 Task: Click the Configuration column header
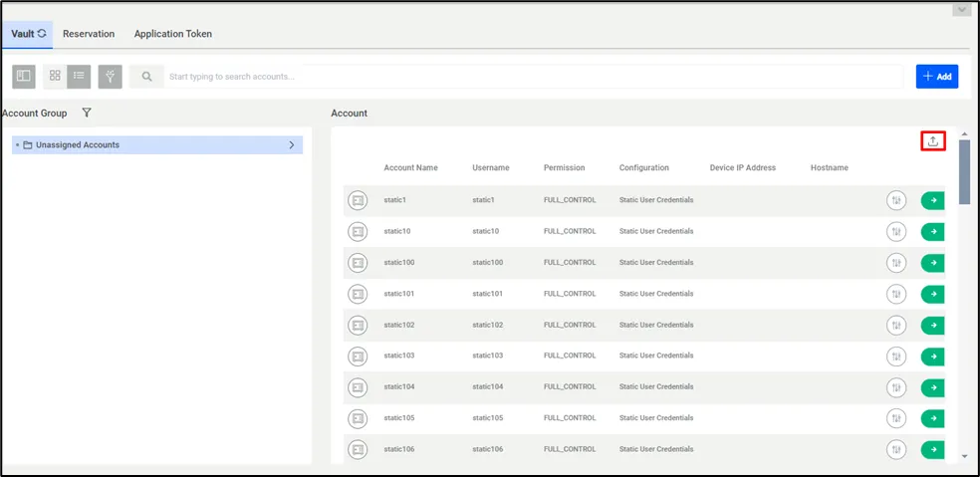[x=643, y=168]
